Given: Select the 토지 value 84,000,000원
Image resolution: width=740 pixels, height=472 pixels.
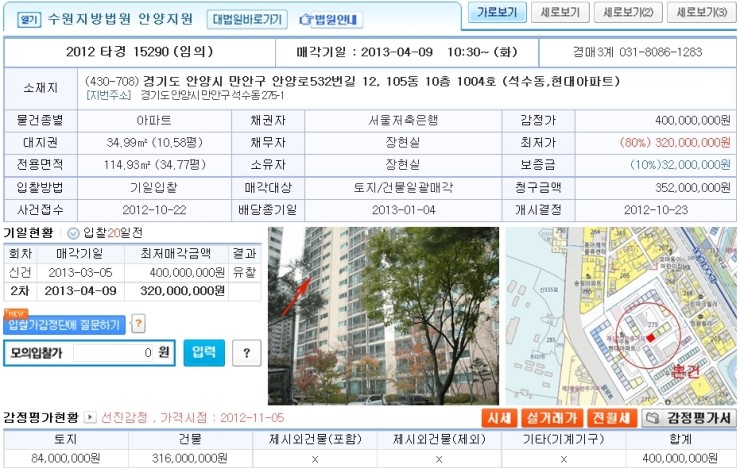Looking at the screenshot, I should click(66, 458).
